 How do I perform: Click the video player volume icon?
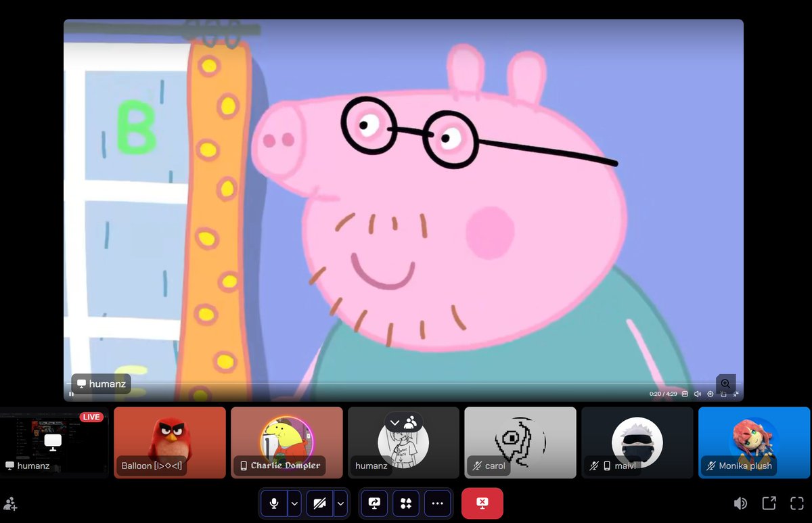point(698,394)
